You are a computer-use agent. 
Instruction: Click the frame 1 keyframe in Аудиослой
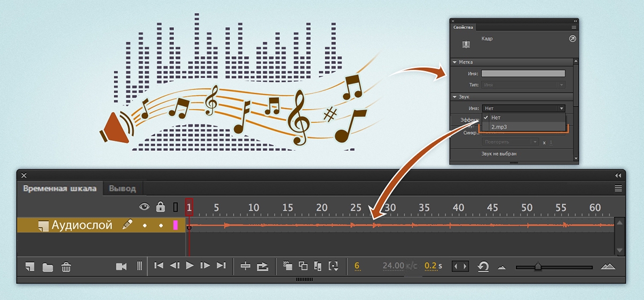pyautogui.click(x=189, y=227)
